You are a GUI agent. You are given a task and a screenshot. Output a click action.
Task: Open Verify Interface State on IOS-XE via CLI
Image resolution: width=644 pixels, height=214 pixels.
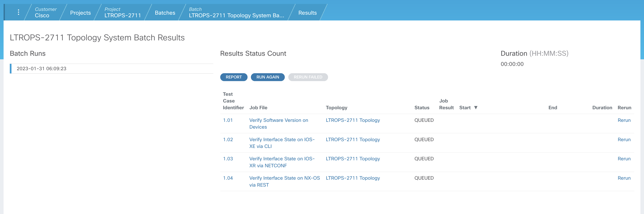(282, 143)
